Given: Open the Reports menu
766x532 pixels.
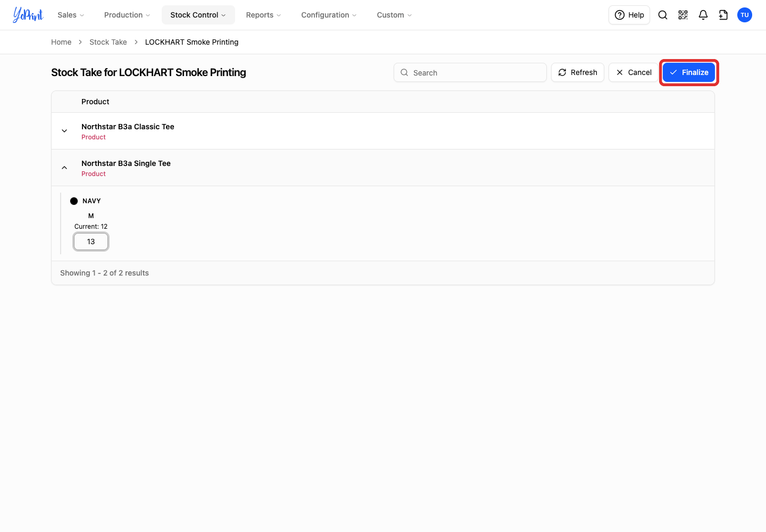Looking at the screenshot, I should coord(263,15).
